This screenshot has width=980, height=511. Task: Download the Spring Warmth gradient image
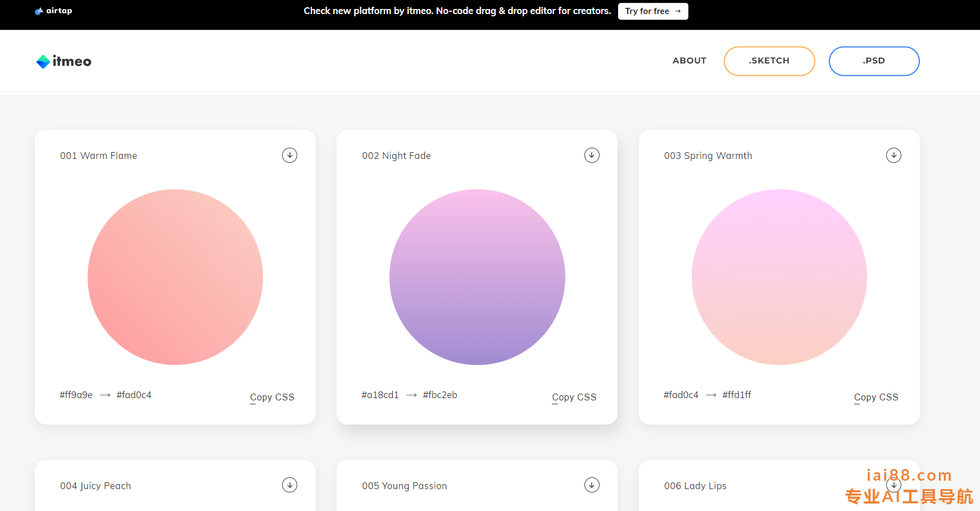(x=893, y=156)
